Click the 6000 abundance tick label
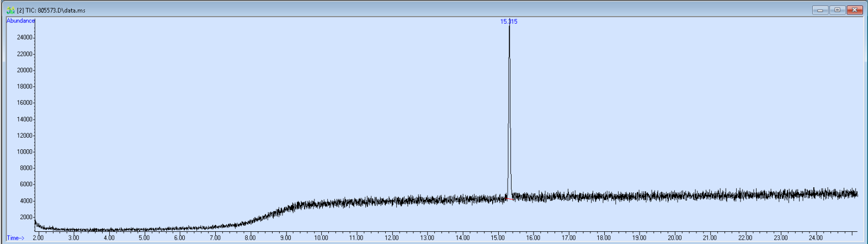This screenshot has height=244, width=868. coord(26,185)
